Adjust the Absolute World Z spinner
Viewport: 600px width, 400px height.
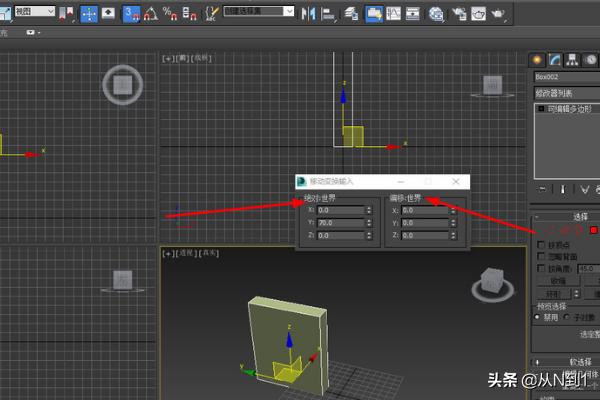(369, 235)
